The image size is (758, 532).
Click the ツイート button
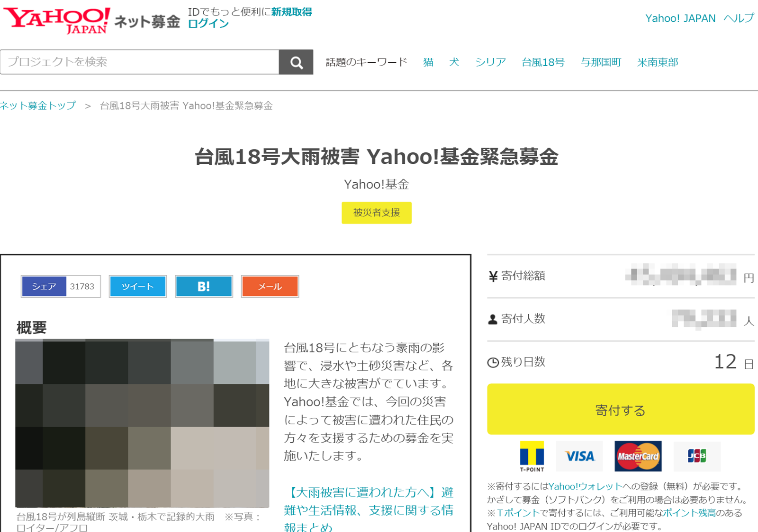(x=138, y=286)
